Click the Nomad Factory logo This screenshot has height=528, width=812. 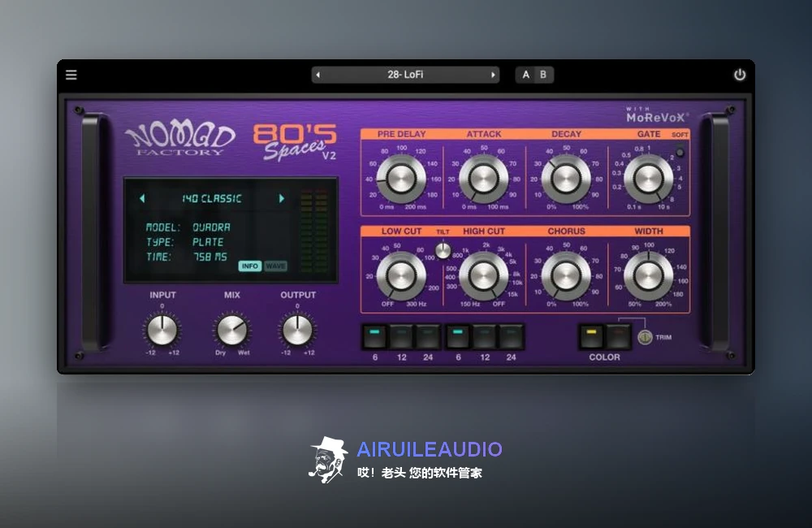[179, 140]
